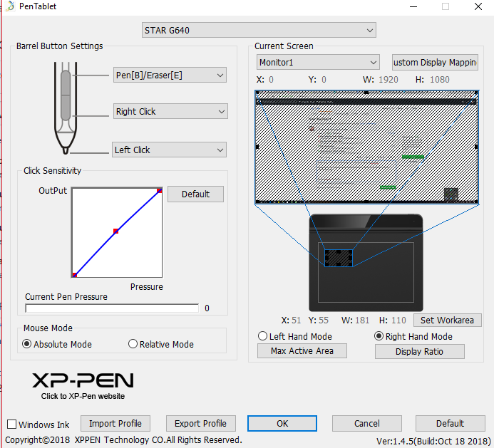Select Right Hand Mode radio button
The width and height of the screenshot is (494, 448).
[x=379, y=336]
